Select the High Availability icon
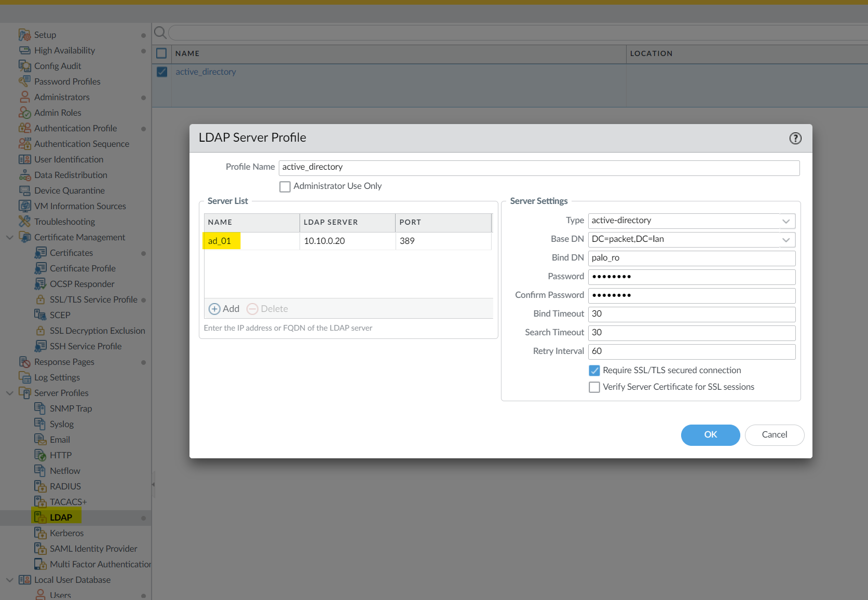The height and width of the screenshot is (600, 868). [24, 50]
